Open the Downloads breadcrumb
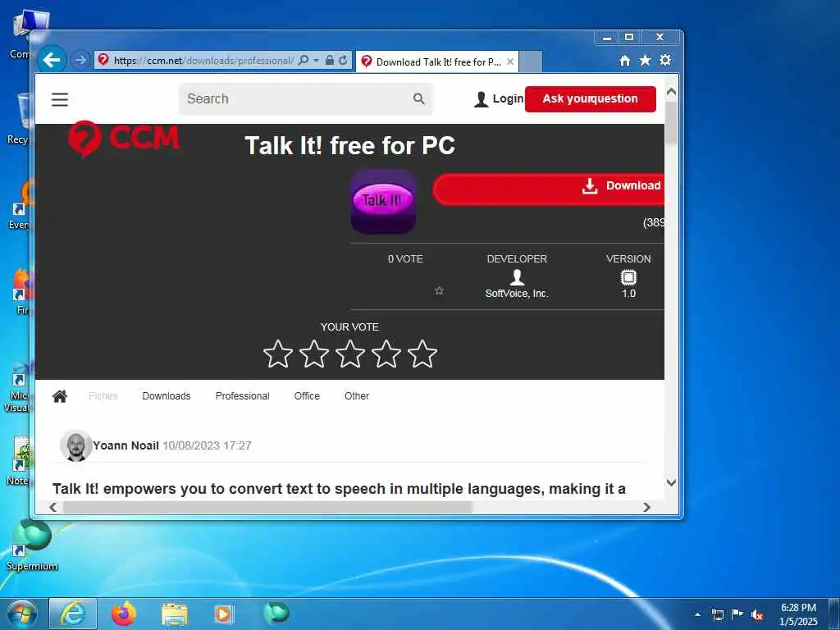 coord(166,396)
